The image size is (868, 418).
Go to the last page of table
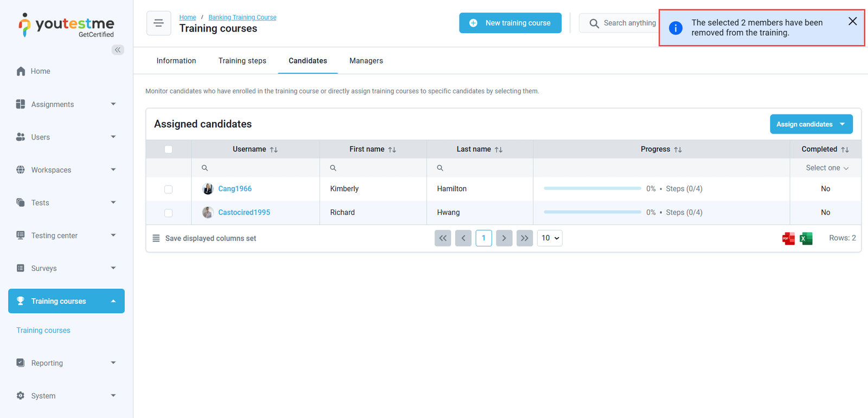(524, 238)
